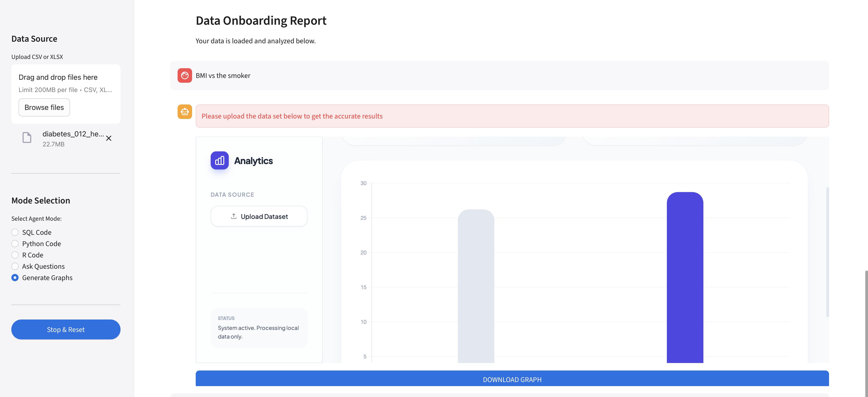Click the red user avatar icon
The height and width of the screenshot is (397, 868).
click(x=185, y=75)
